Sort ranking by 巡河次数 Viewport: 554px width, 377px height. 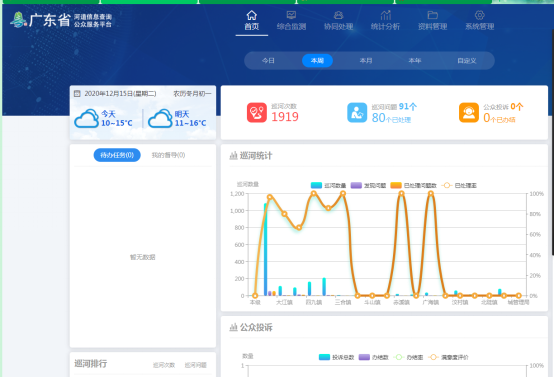coord(164,365)
